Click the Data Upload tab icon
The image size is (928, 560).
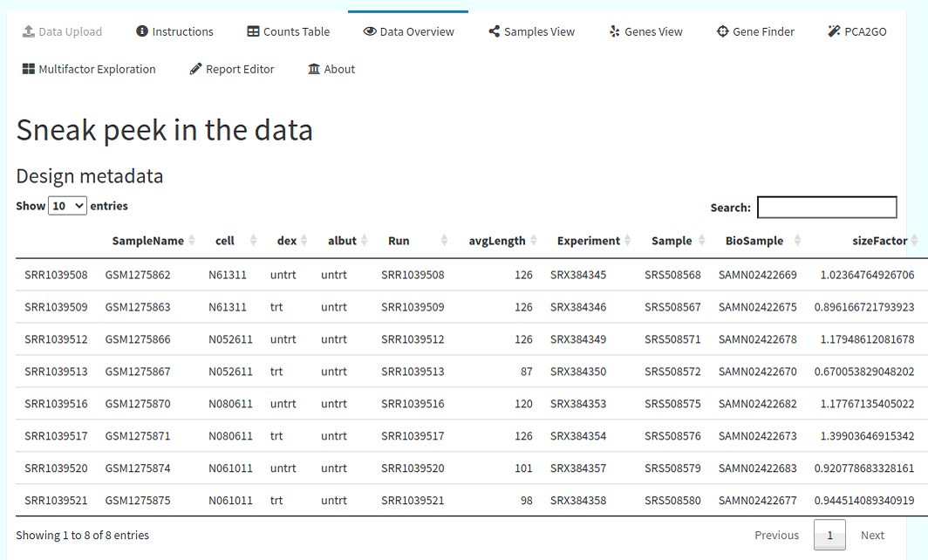click(29, 31)
